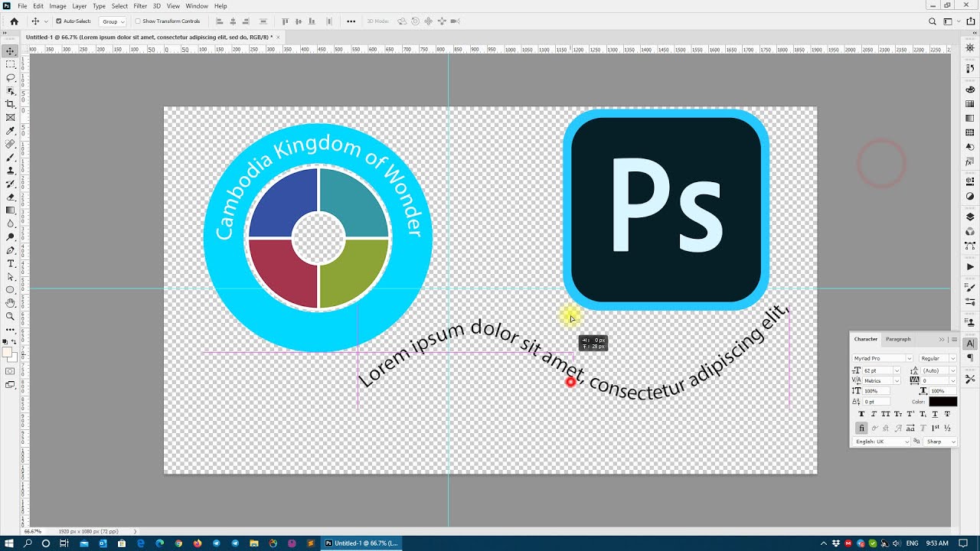Viewport: 980px width, 551px height.
Task: Select the Path Selection tool
Action: 10,276
